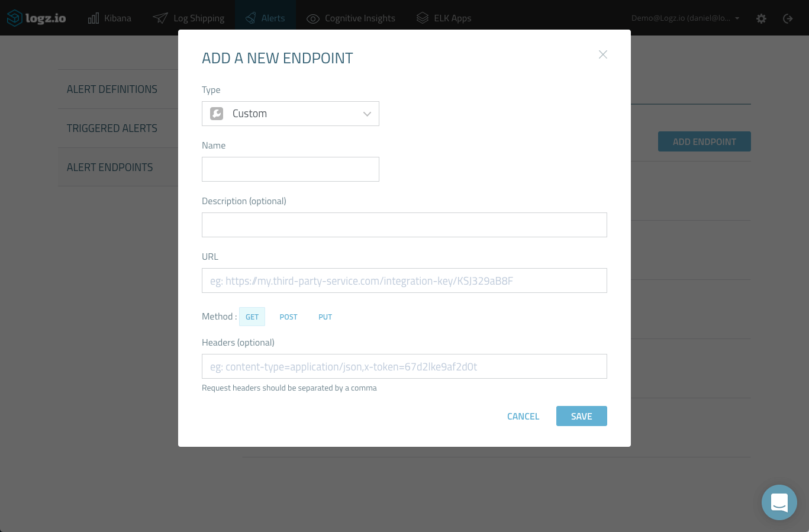Screen dimensions: 809x532
Task: Open the endpoint Type dropdown
Action: [x=290, y=114]
